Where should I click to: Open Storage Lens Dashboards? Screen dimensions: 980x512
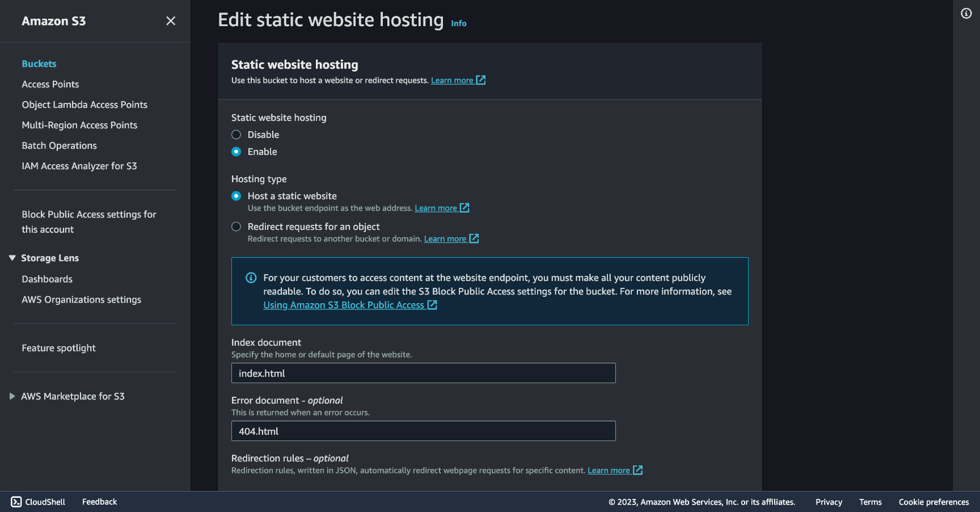coord(47,279)
